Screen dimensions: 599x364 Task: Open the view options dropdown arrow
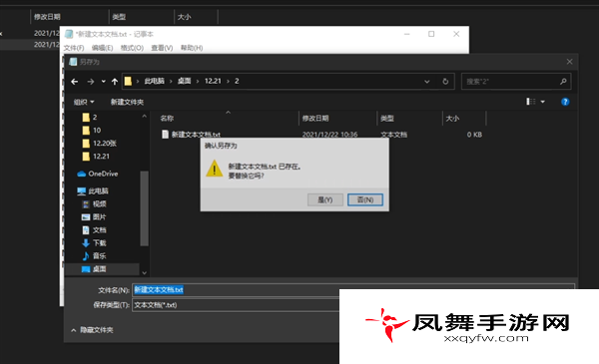542,102
